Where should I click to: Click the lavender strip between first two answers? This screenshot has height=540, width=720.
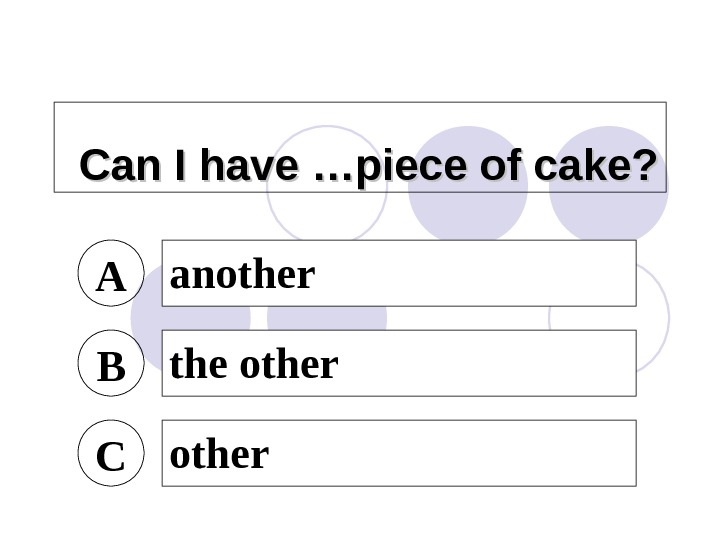click(x=327, y=318)
